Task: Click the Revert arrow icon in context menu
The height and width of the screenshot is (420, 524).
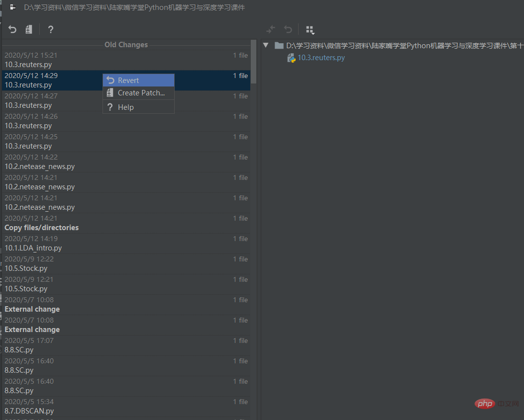Action: pyautogui.click(x=110, y=80)
